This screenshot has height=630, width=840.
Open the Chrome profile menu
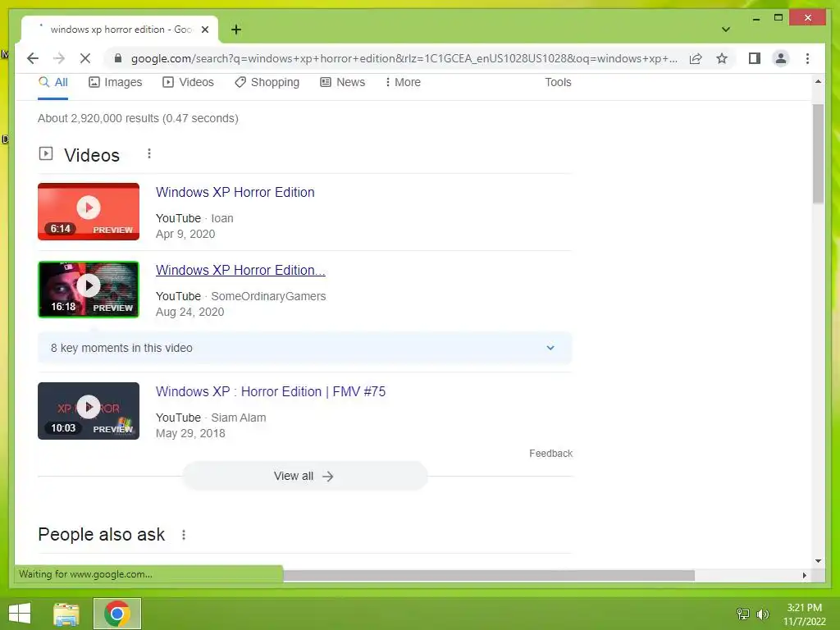(781, 58)
